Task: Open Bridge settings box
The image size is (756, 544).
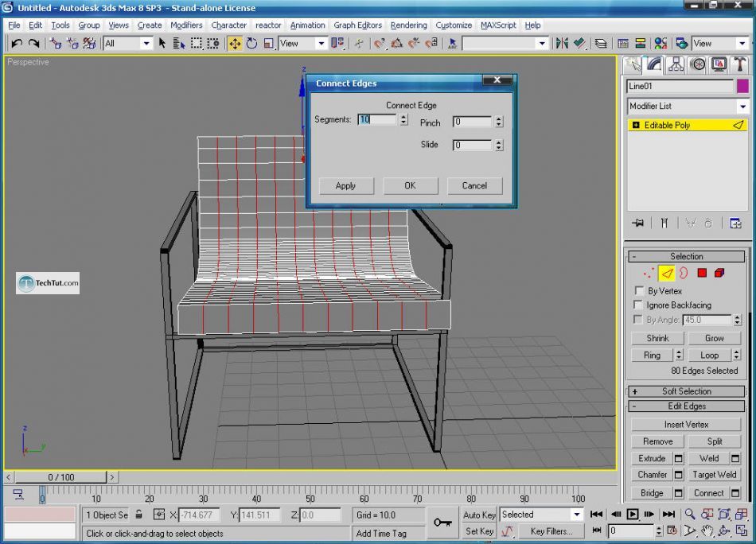Action: [x=678, y=493]
